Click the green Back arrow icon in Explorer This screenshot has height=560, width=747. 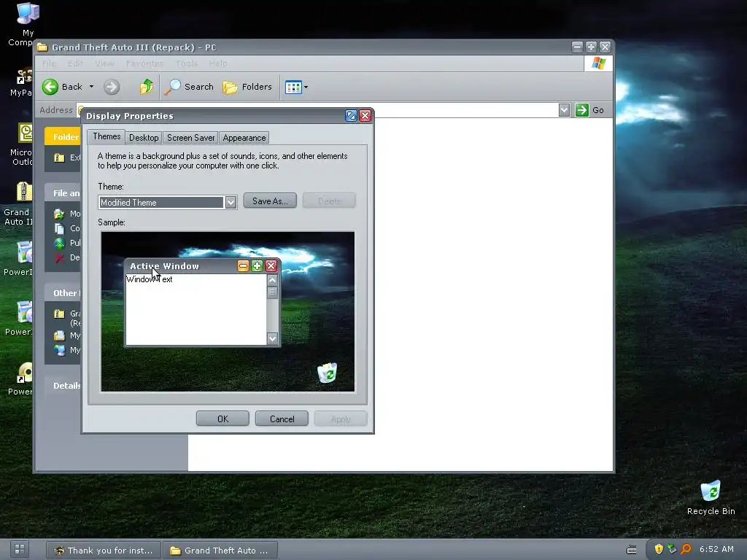(x=50, y=87)
